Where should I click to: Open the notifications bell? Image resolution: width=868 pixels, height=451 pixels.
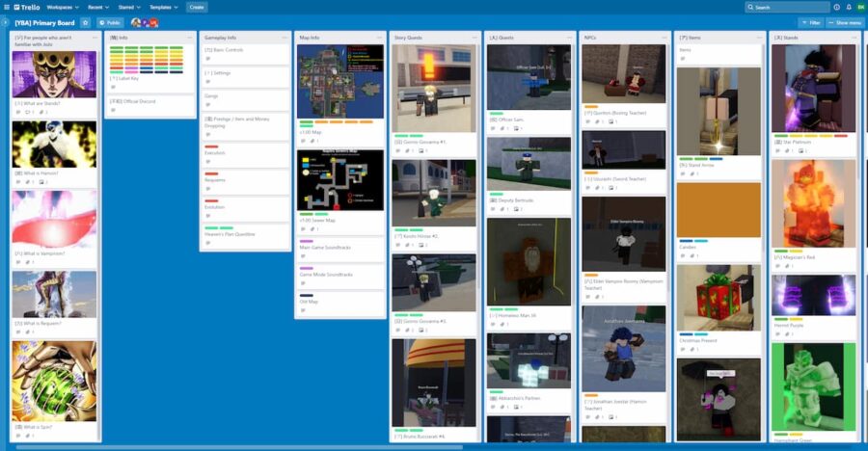point(849,7)
